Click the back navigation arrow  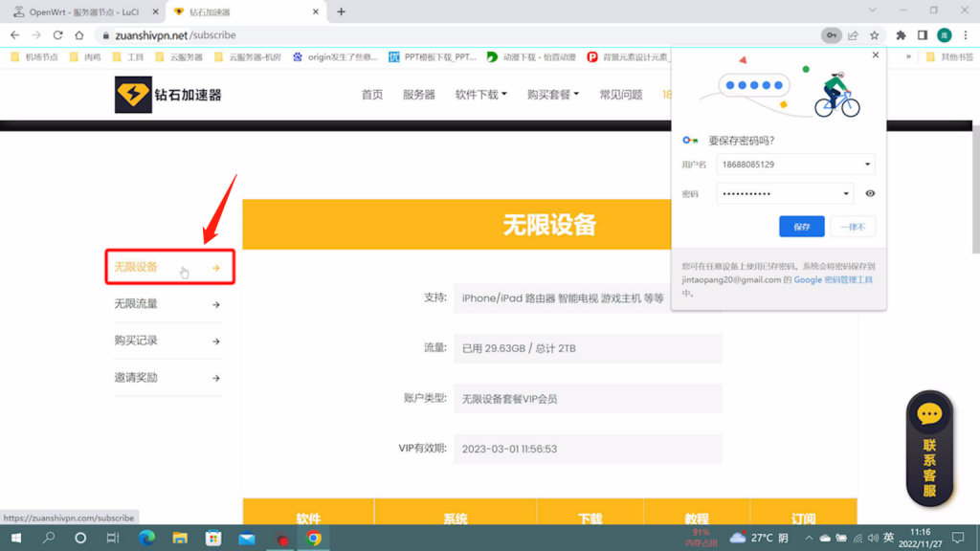[x=15, y=35]
